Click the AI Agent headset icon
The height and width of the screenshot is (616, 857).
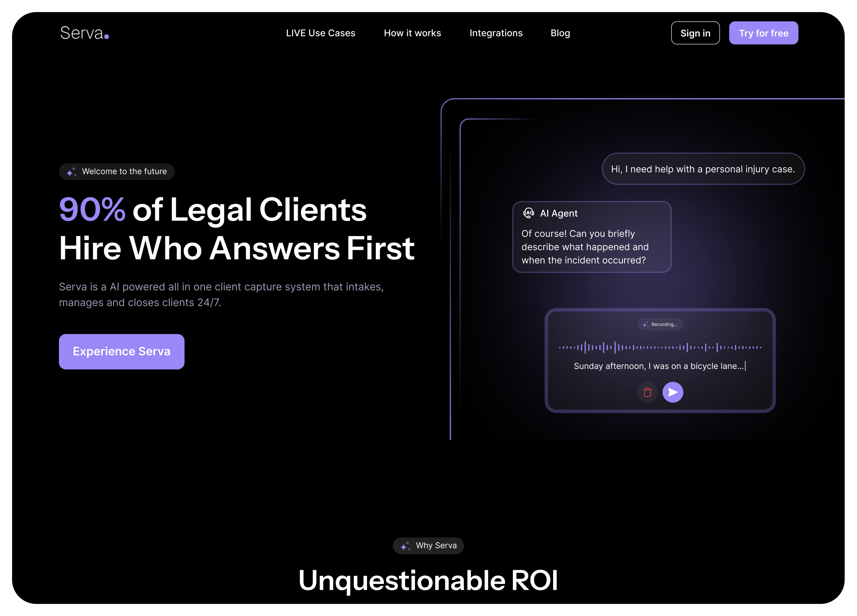coord(529,213)
